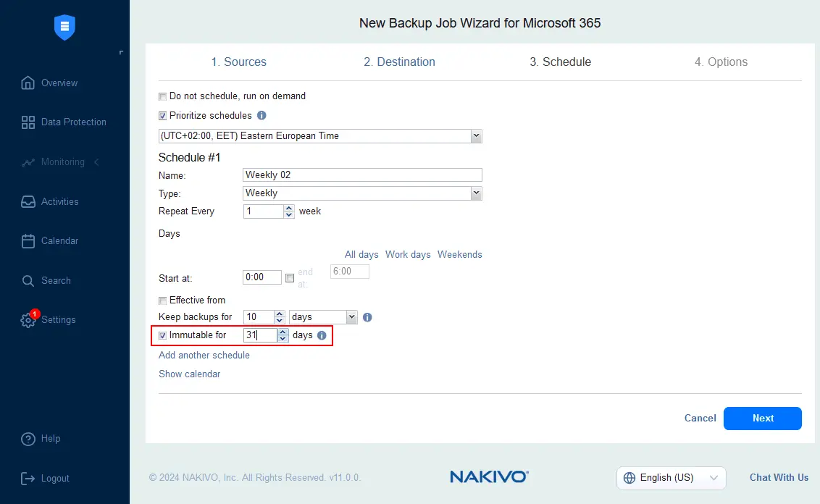
Task: Click the NAKIVO footer logo
Action: (x=489, y=476)
